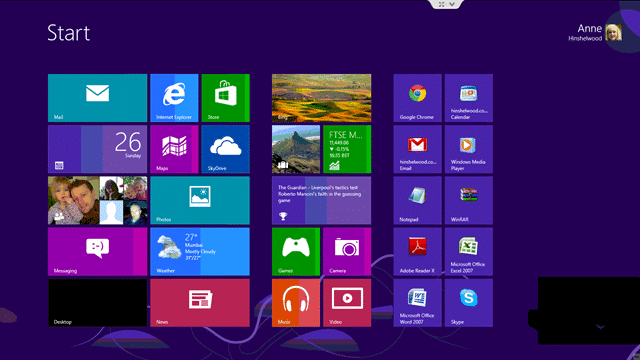Launch Google Chrome

(x=418, y=98)
